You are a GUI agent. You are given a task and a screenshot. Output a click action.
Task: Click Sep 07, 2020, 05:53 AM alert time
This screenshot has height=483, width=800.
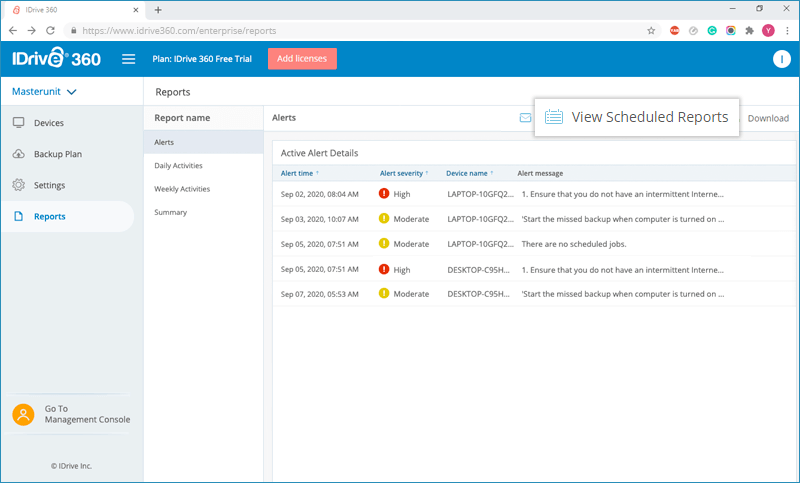pos(319,294)
